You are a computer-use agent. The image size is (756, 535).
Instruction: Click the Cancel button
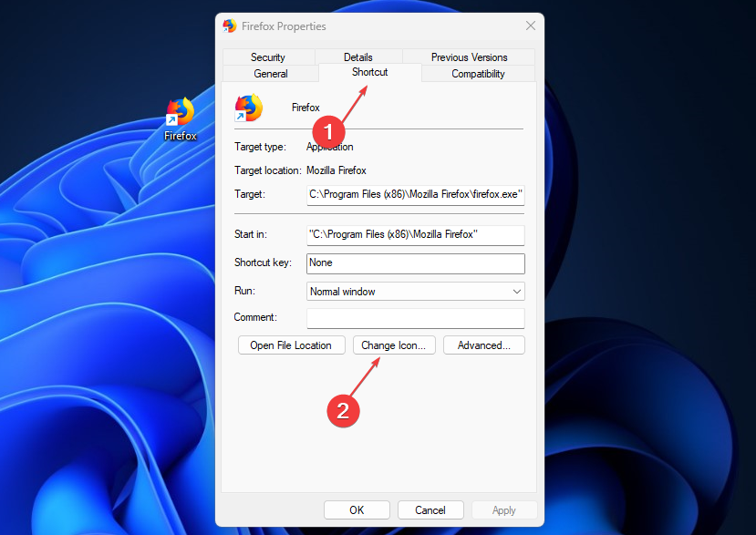(430, 510)
